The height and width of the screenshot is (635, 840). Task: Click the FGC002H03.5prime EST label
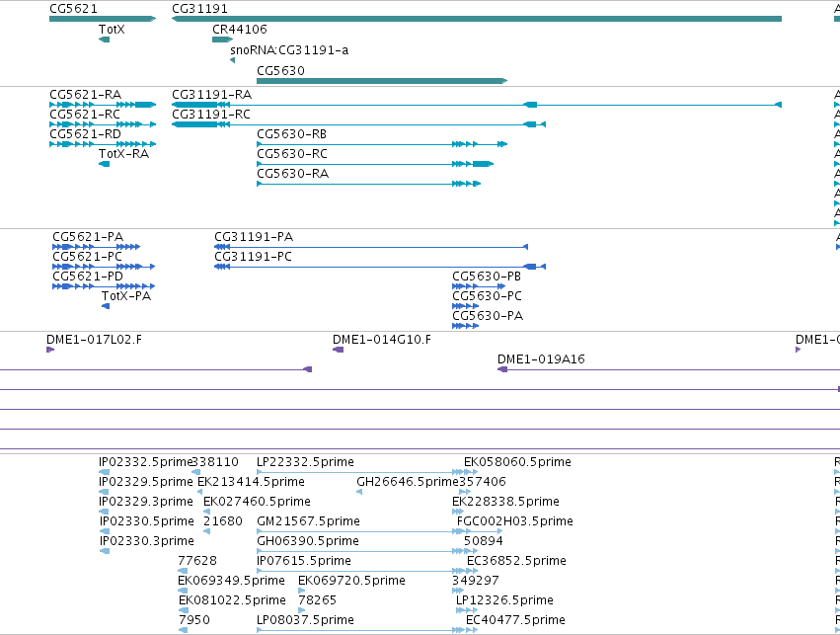pyautogui.click(x=515, y=522)
